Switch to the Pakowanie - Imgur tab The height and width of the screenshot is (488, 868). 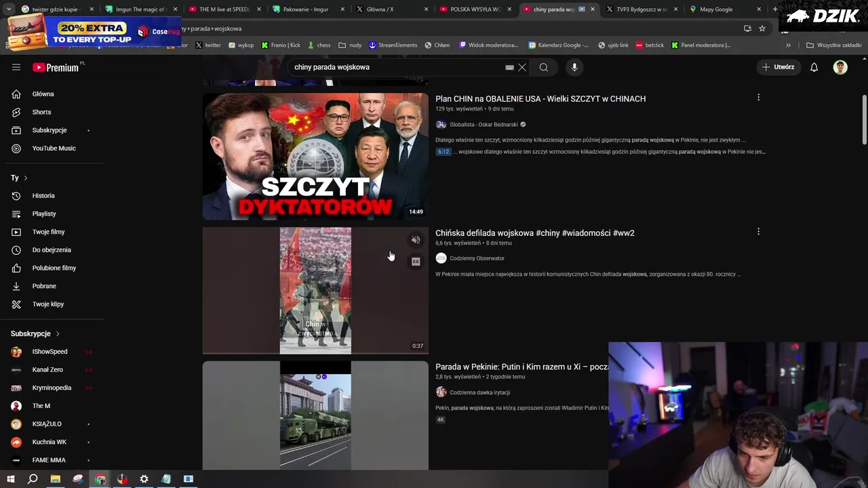308,9
